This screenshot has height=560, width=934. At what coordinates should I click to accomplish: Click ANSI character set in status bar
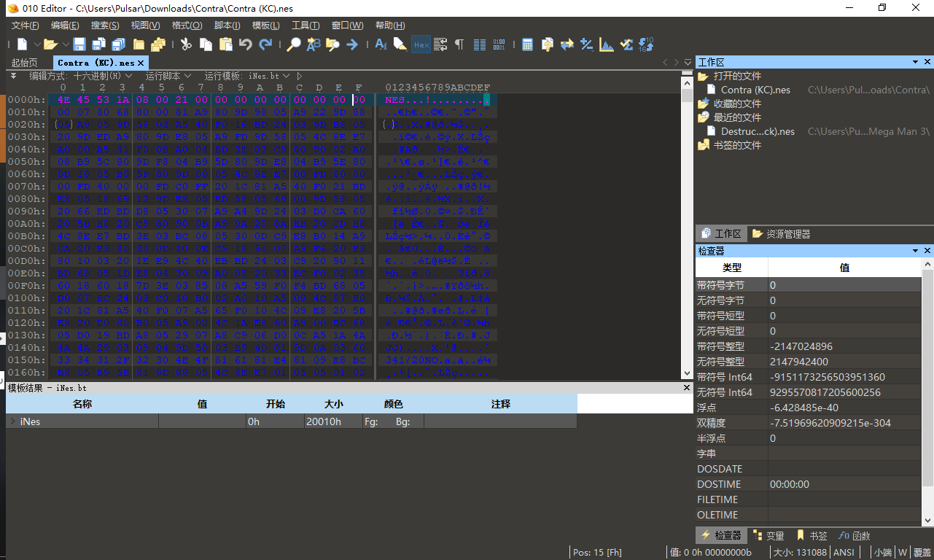click(844, 553)
